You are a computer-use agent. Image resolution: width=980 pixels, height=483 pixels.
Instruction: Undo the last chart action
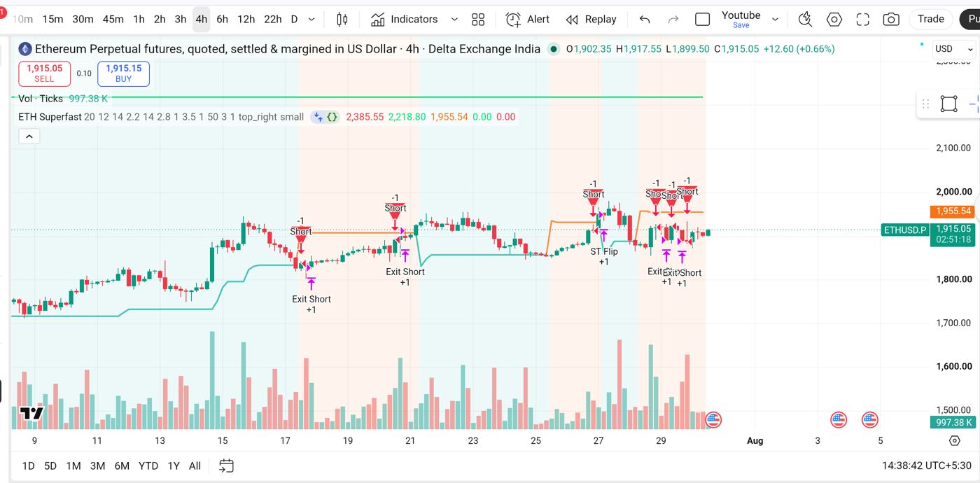point(645,20)
